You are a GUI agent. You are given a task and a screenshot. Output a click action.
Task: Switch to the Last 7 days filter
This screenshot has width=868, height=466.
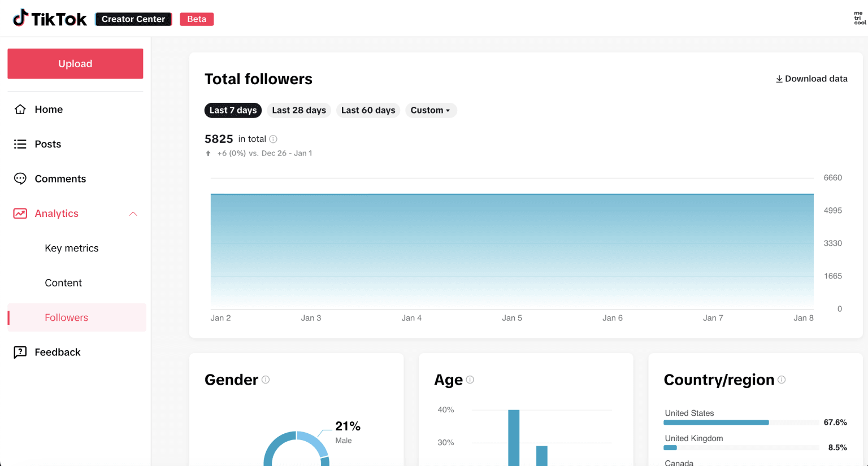(x=233, y=110)
